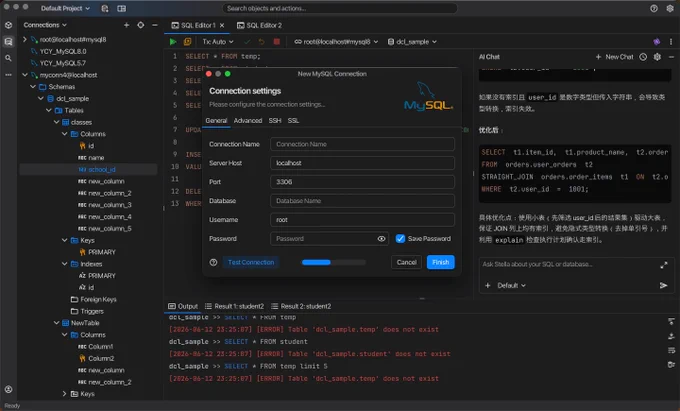Minimize the AI Chat panel
The height and width of the screenshot is (411, 680).
671,57
